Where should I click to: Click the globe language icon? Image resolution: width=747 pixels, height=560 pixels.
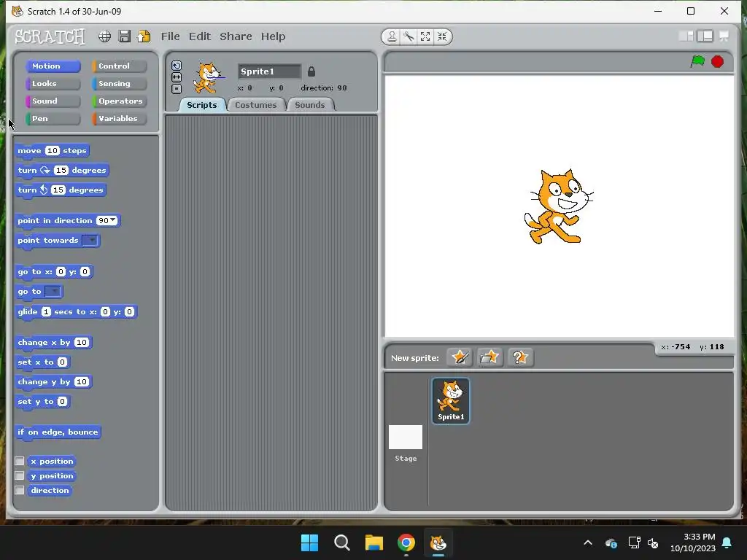point(104,36)
